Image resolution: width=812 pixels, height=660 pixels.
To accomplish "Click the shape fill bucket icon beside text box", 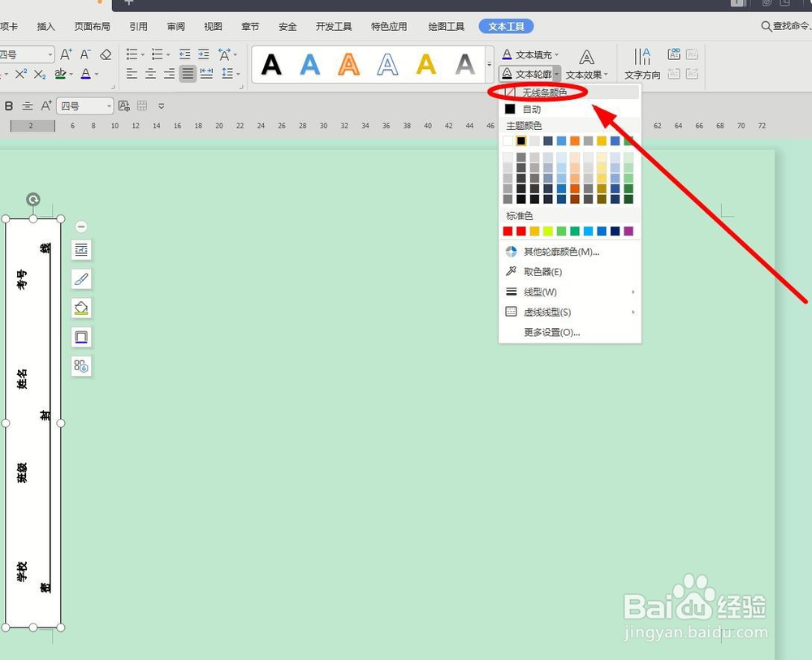I will [81, 308].
